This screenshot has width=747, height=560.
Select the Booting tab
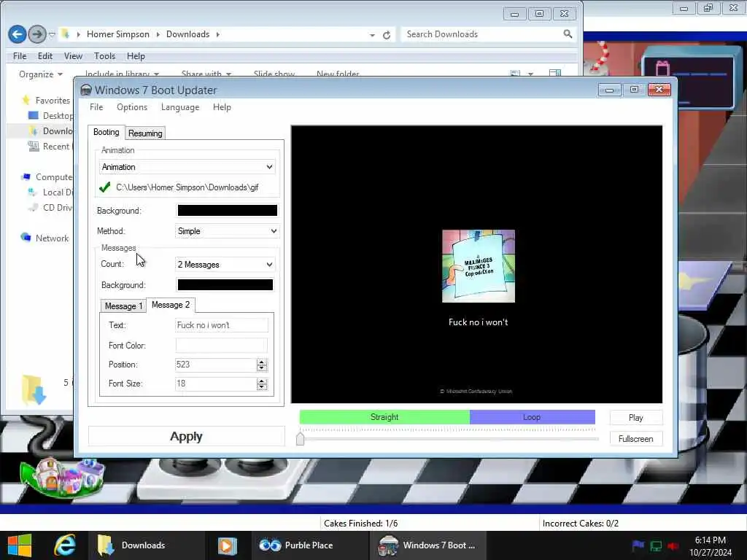(107, 133)
